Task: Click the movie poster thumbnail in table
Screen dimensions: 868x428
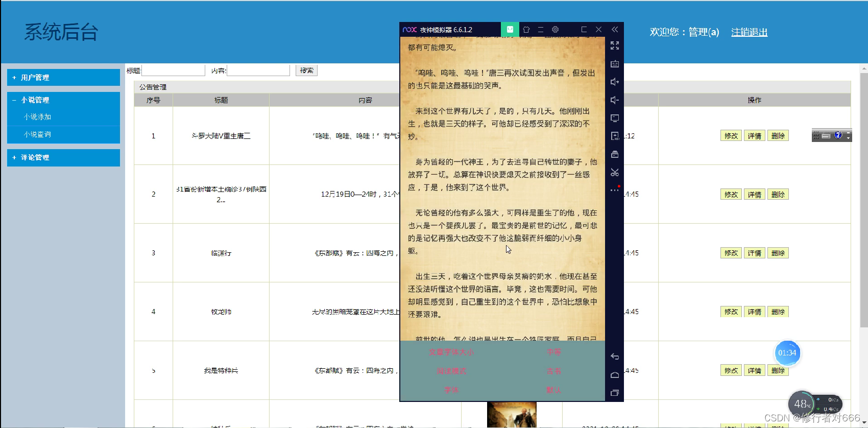Action: [x=512, y=414]
